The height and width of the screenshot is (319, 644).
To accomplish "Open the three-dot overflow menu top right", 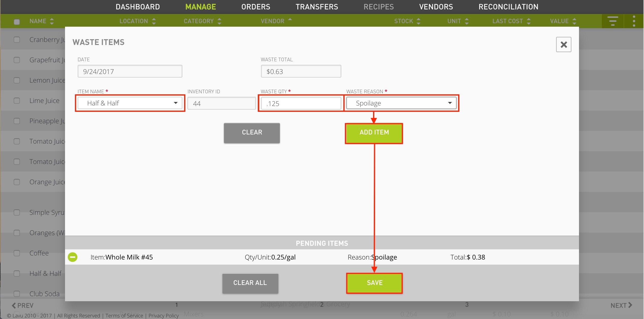I will (x=634, y=21).
